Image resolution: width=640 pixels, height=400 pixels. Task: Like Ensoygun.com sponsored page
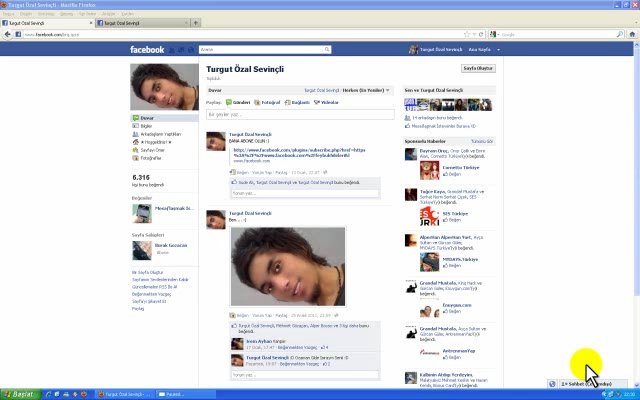[452, 311]
